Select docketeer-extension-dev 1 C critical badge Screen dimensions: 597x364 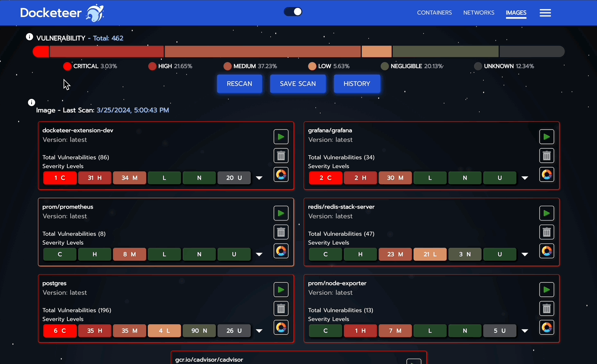pos(60,178)
